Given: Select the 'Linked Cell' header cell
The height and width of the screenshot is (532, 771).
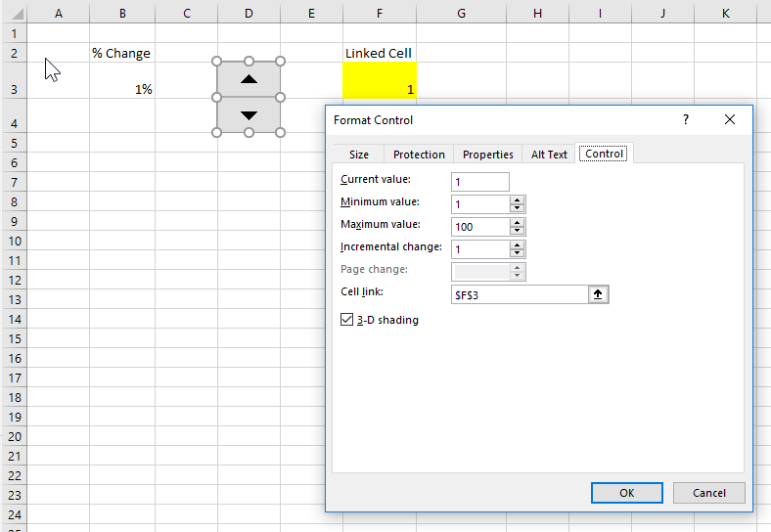Looking at the screenshot, I should 380,53.
